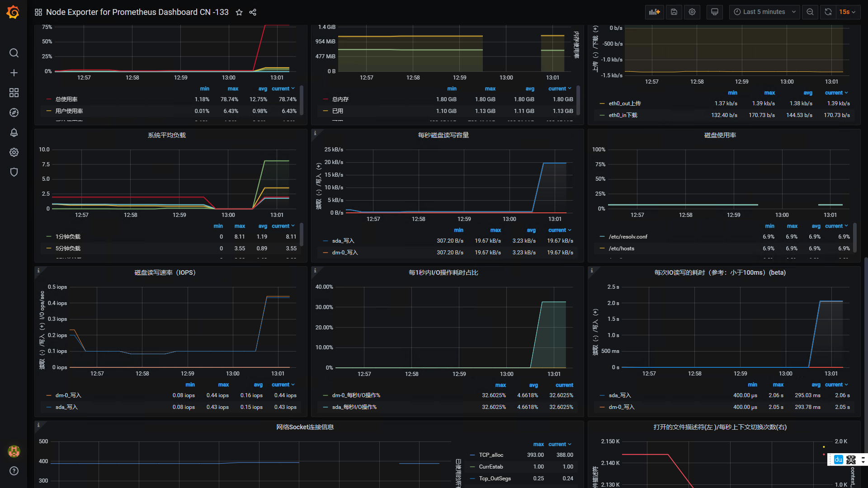The height and width of the screenshot is (488, 868).
Task: Zoom out the time range
Action: point(810,12)
